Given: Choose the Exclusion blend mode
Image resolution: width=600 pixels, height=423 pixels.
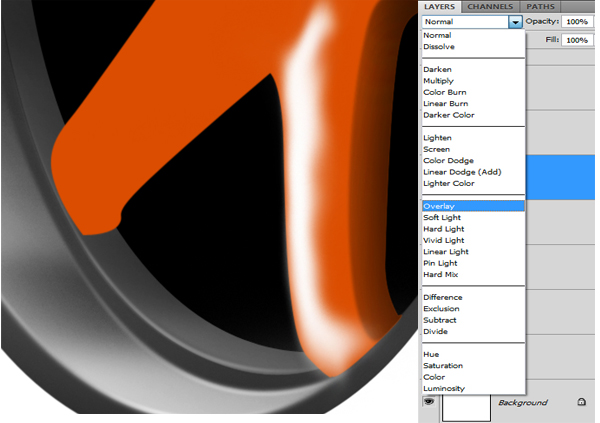Looking at the screenshot, I should [441, 309].
